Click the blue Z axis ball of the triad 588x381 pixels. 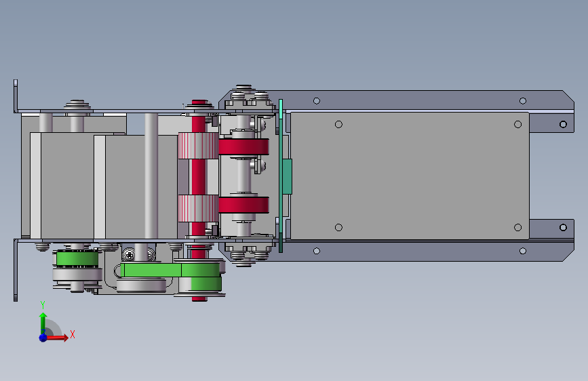(x=43, y=338)
